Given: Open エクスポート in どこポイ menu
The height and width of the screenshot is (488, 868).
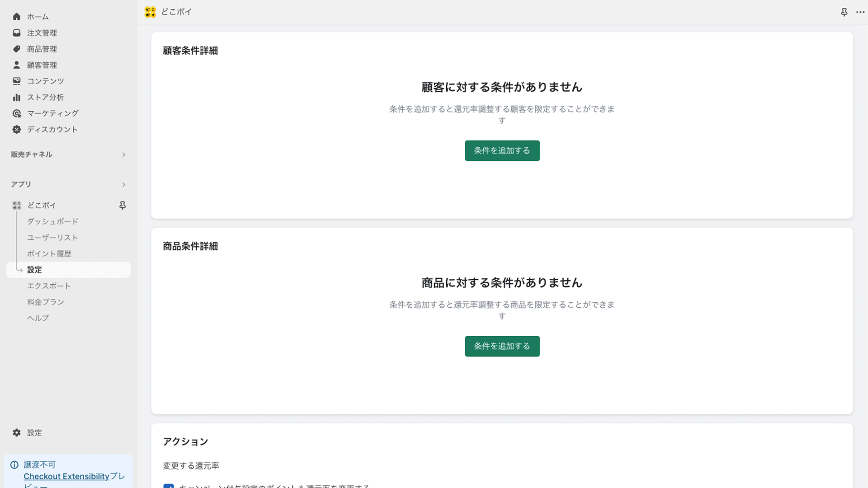Looking at the screenshot, I should pyautogui.click(x=49, y=286).
